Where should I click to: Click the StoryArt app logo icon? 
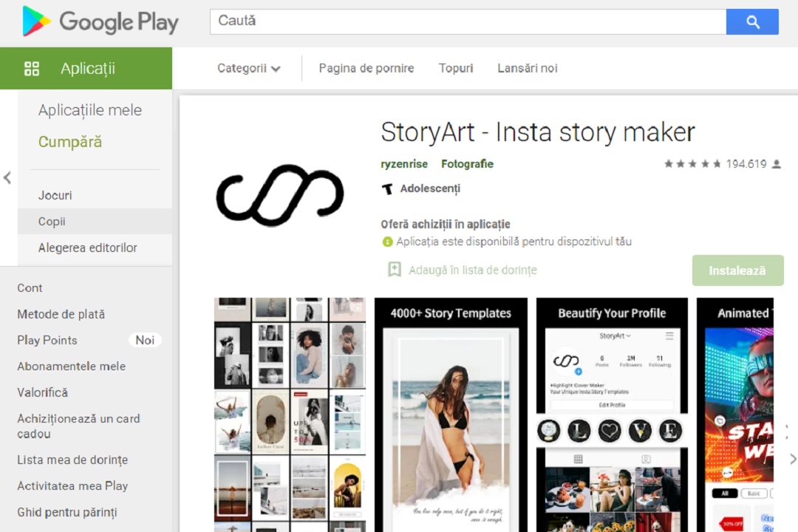[x=280, y=194]
